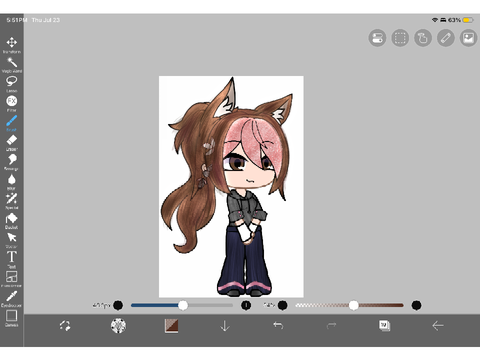Viewport: 480px width, 360px height.
Task: Tap the clock time in status bar
Action: point(17,20)
